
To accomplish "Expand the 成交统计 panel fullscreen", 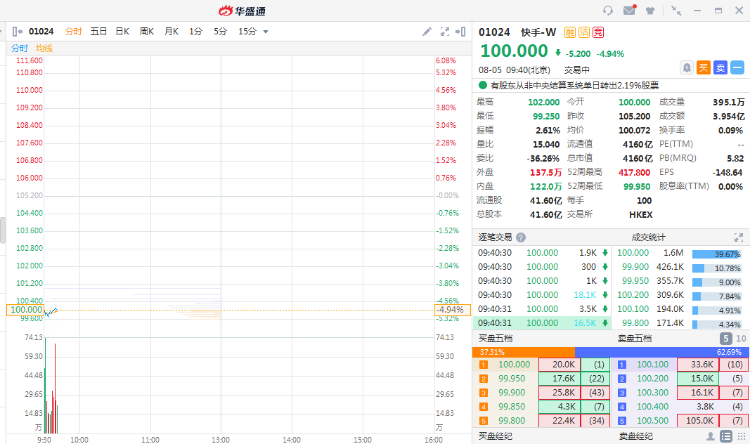I will pos(739,237).
